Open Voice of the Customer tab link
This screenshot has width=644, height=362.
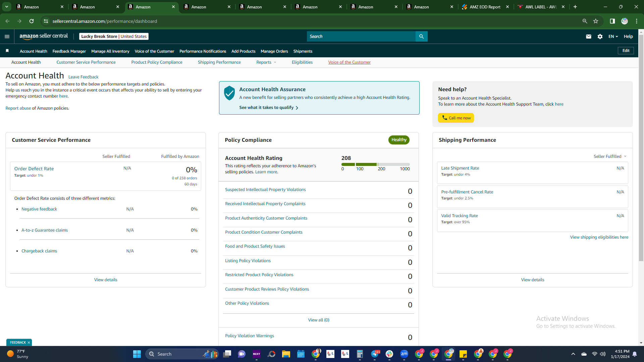[x=349, y=62]
